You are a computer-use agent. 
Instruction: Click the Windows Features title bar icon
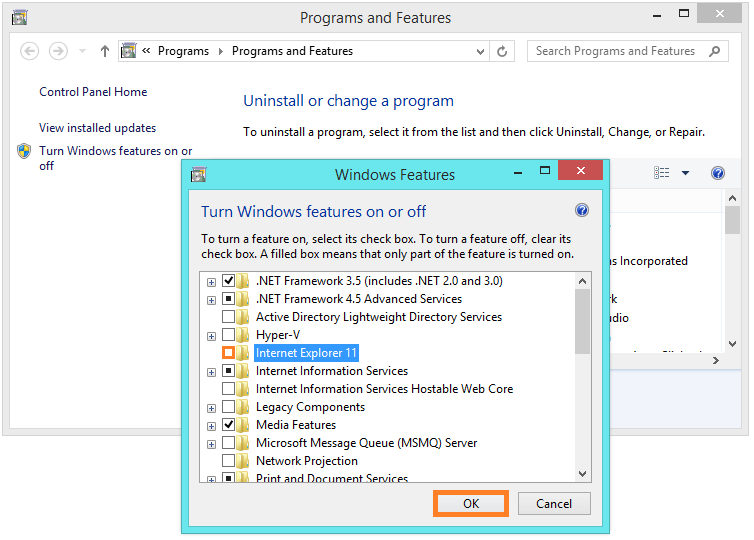pyautogui.click(x=198, y=174)
